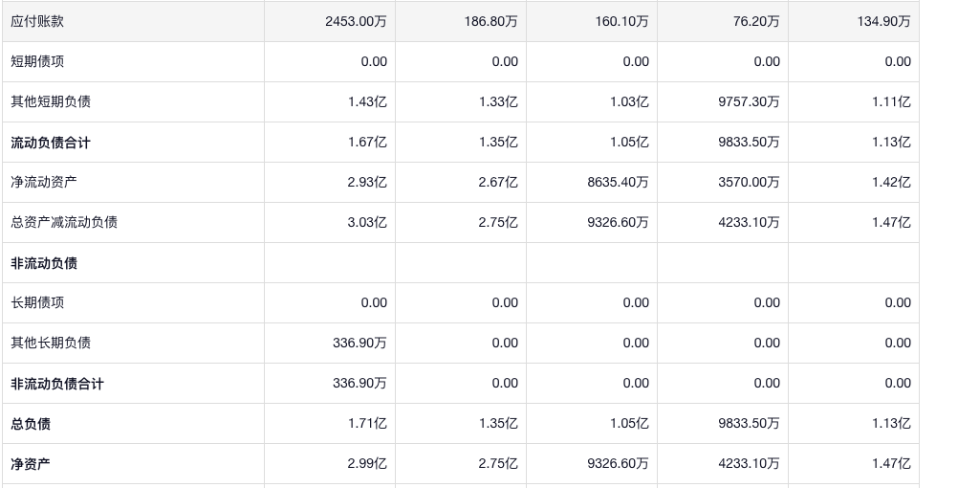Click the 3.03亿 value cell
This screenshot has width=980, height=488.
coord(367,222)
